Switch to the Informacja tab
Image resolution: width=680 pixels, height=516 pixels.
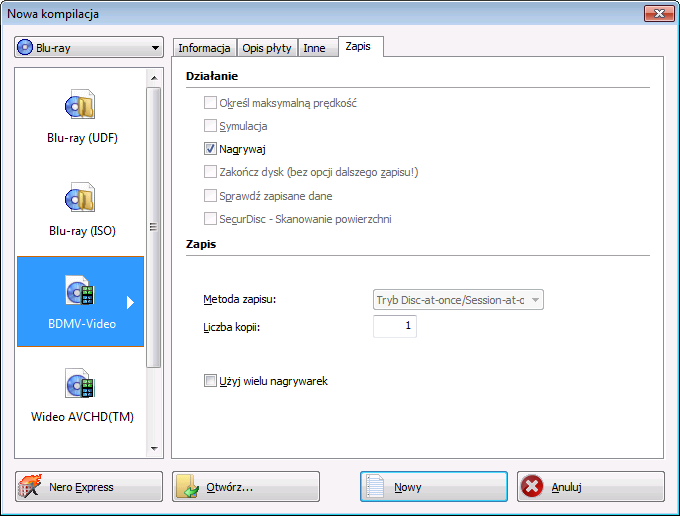(x=204, y=48)
